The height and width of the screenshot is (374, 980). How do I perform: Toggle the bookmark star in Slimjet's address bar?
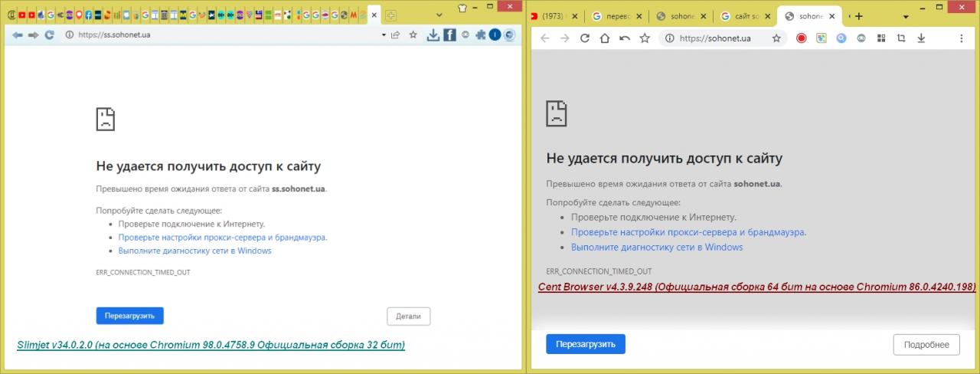(413, 35)
